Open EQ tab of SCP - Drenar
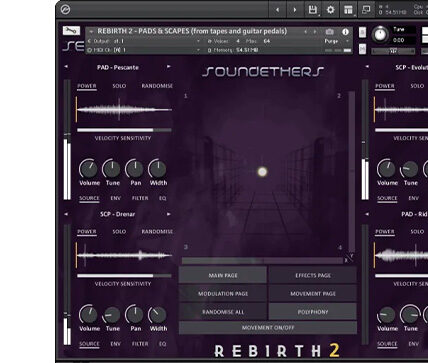Viewport: 428px width, 363px height. click(162, 344)
